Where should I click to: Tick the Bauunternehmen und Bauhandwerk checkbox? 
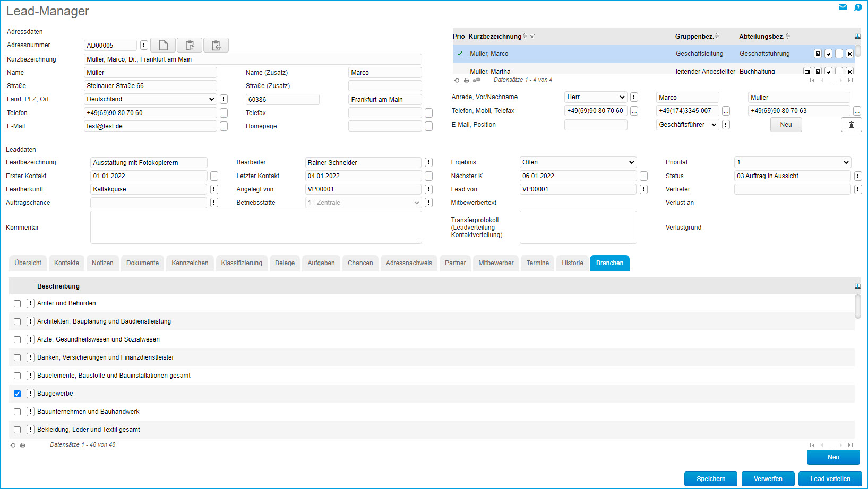coord(18,412)
